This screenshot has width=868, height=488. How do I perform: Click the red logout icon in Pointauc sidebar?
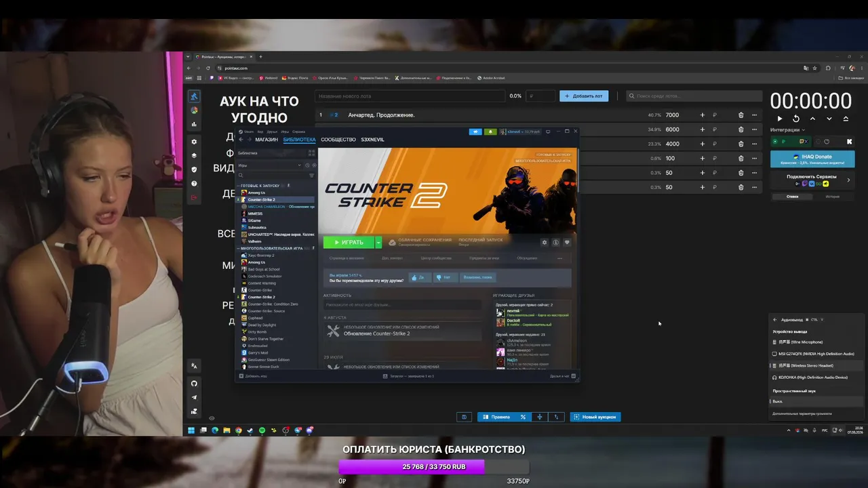click(194, 197)
